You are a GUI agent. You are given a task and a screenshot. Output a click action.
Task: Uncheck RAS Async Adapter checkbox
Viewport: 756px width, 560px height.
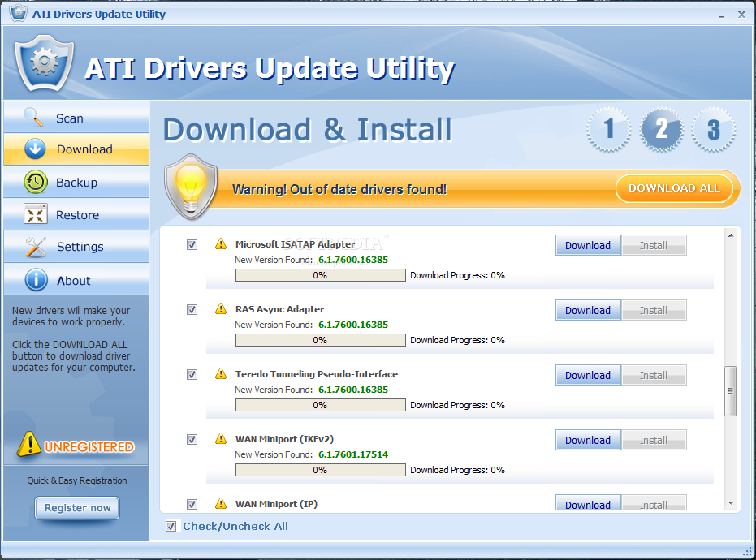(192, 309)
